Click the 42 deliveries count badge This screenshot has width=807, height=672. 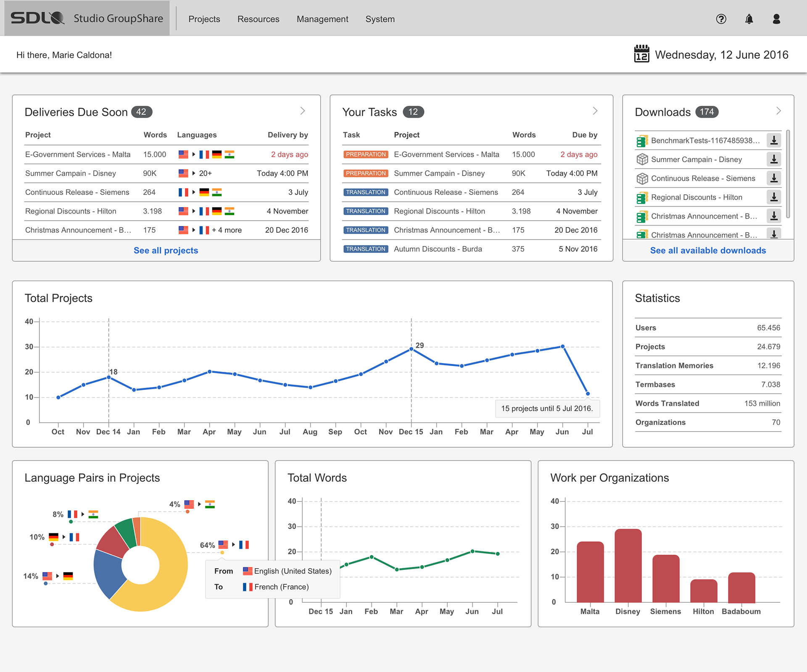coord(141,112)
